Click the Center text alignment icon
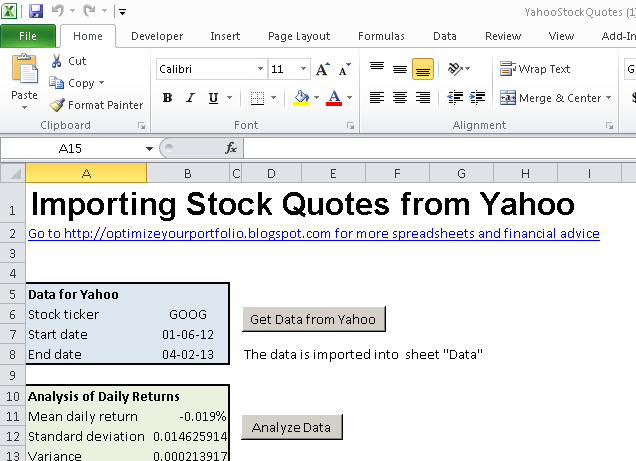The height and width of the screenshot is (461, 636). pos(400,98)
